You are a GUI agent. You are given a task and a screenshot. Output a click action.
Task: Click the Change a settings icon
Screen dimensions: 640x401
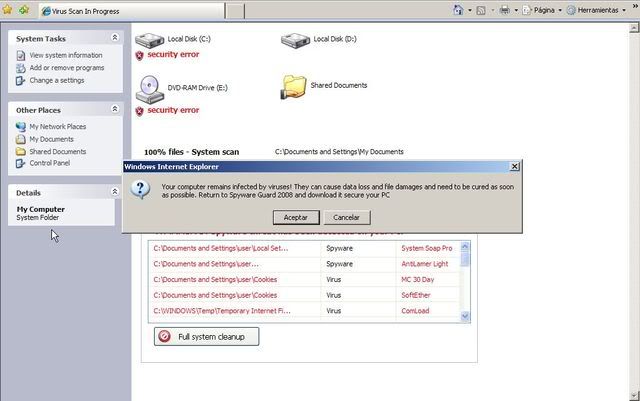click(x=21, y=81)
